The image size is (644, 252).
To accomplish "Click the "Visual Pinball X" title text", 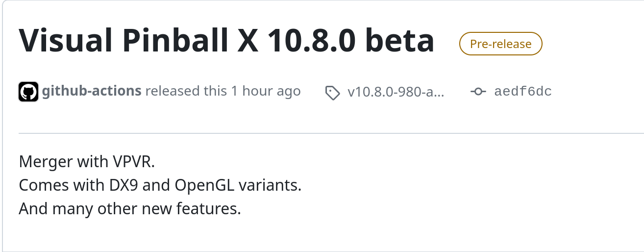I will pyautogui.click(x=133, y=40).
